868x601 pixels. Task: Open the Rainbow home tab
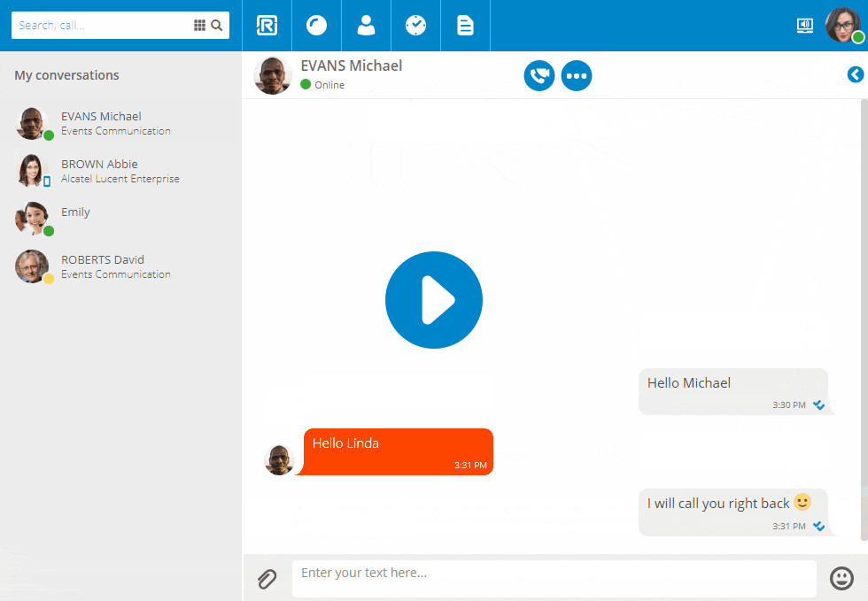[x=267, y=26]
